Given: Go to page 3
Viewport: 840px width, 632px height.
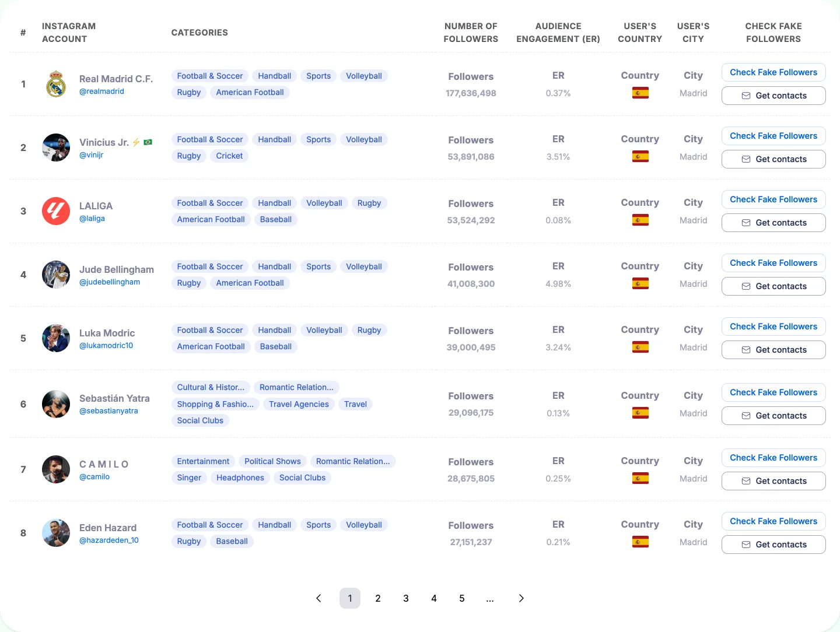Looking at the screenshot, I should (406, 598).
